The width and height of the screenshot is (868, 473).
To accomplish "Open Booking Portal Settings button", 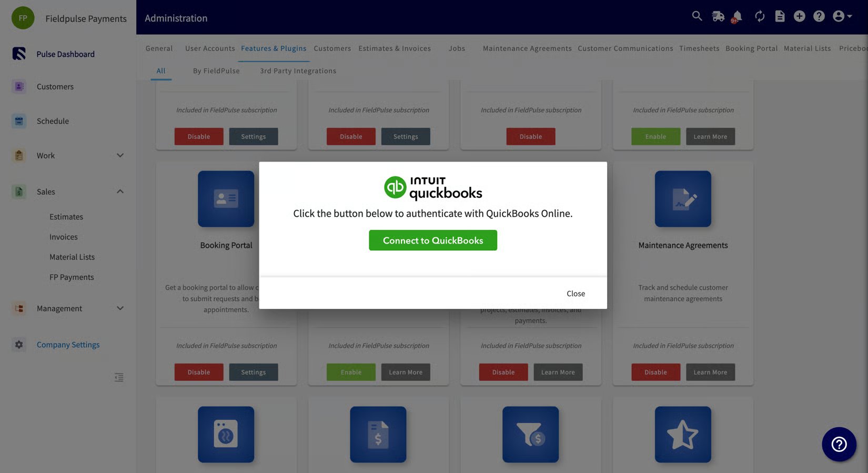I will (254, 372).
